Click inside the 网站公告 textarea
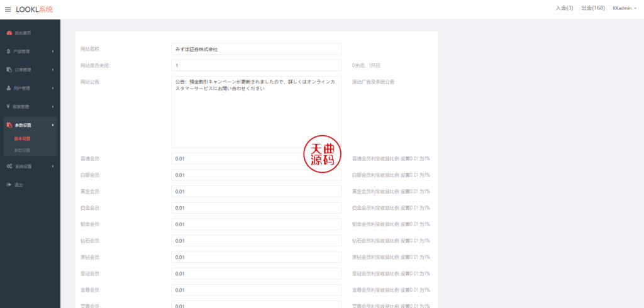Screen dimensions: 644x308 257,112
